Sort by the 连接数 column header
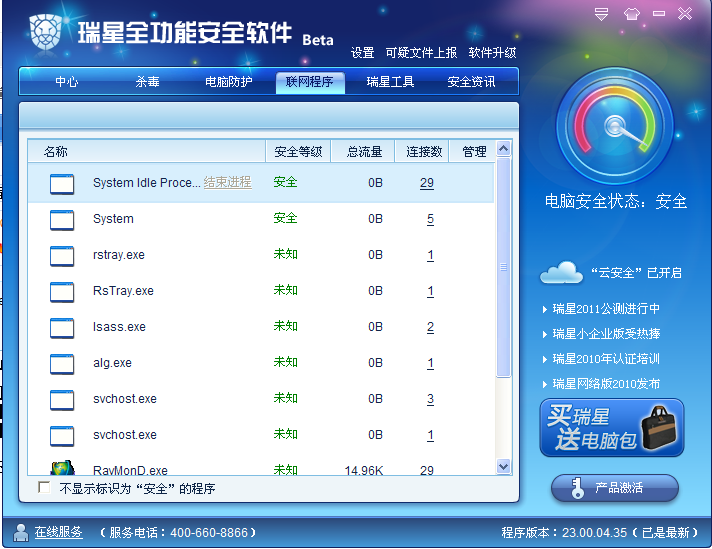 point(424,152)
